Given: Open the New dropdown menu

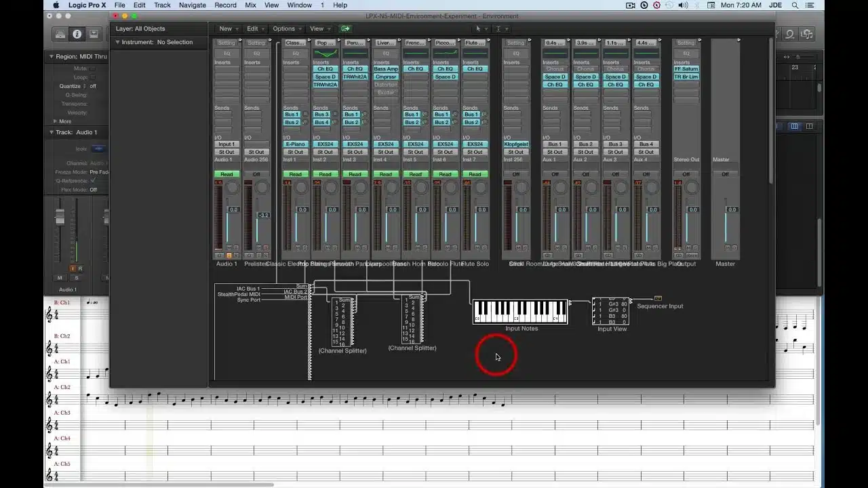Looking at the screenshot, I should tap(228, 28).
